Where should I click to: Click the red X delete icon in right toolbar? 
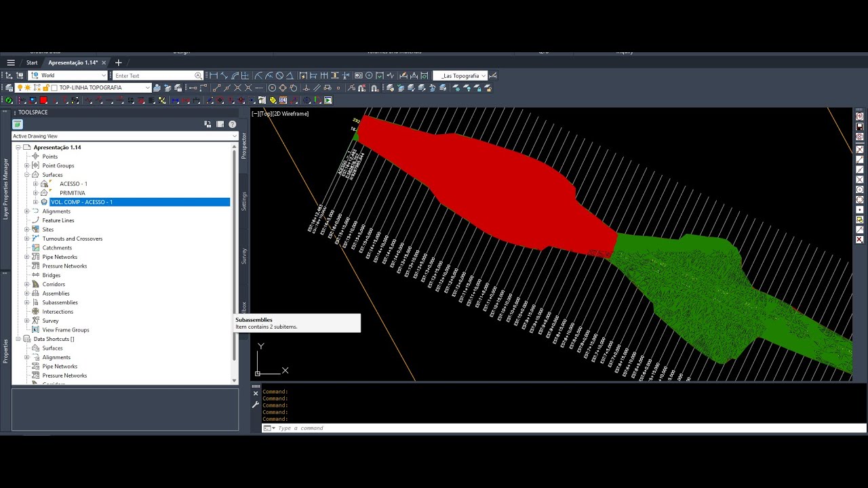pyautogui.click(x=859, y=240)
